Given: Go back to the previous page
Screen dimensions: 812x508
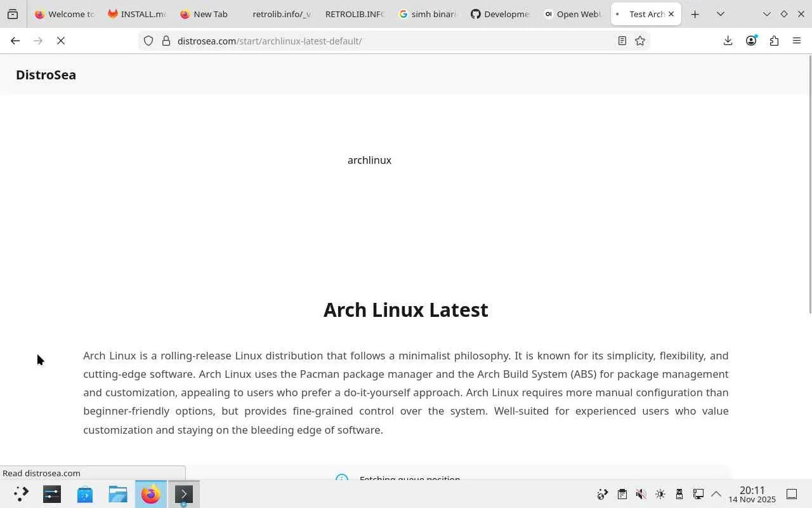Looking at the screenshot, I should 15,41.
